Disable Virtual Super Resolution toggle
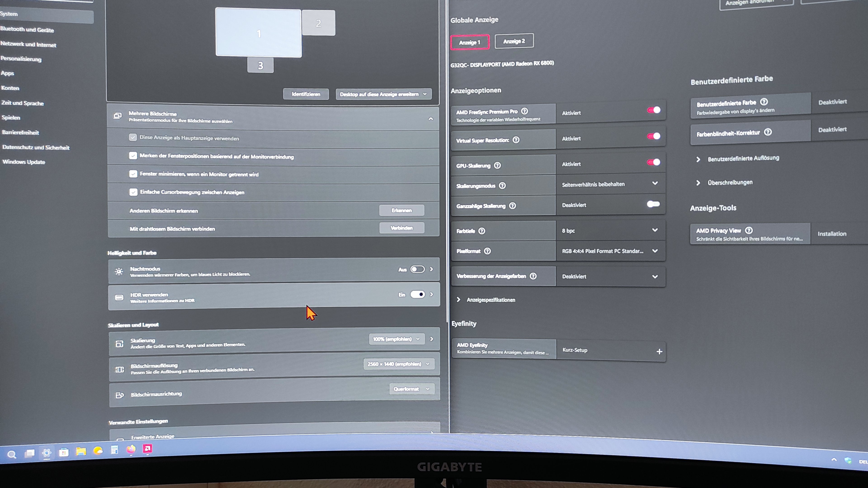Screen dimensions: 868x488 coord(654,136)
